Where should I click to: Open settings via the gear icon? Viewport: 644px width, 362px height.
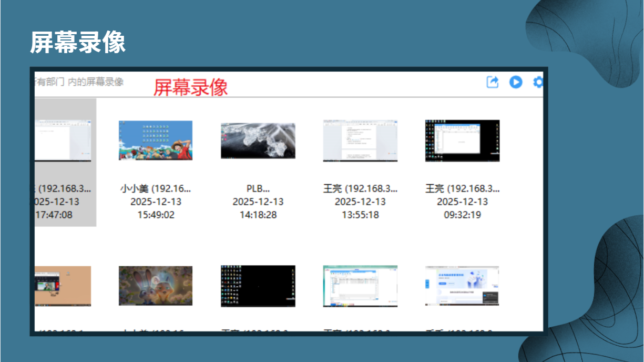coord(538,82)
